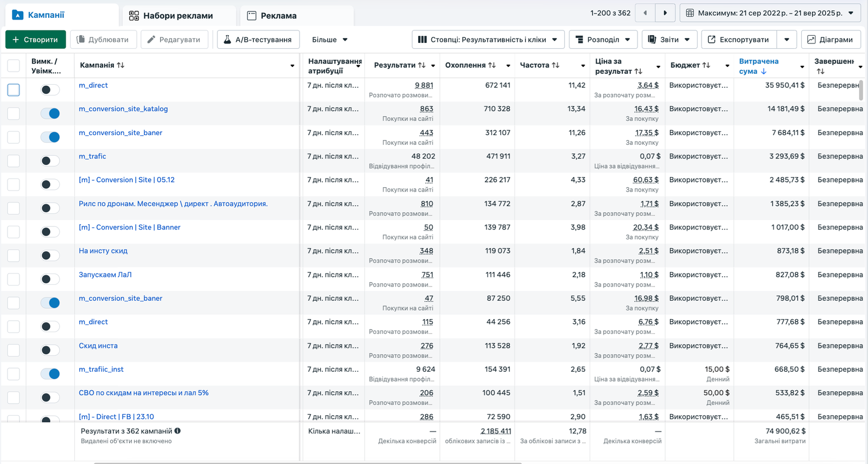Click the sort icon on Охоплення column
The height and width of the screenshot is (464, 868).
tap(492, 65)
